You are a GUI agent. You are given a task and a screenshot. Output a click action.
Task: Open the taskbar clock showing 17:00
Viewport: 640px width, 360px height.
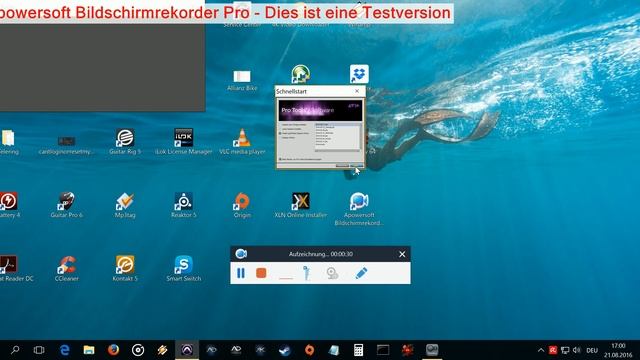618,350
